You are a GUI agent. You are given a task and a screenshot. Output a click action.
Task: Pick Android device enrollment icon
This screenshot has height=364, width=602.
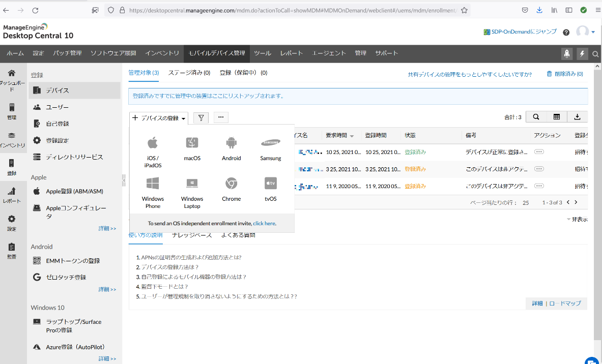click(x=231, y=143)
